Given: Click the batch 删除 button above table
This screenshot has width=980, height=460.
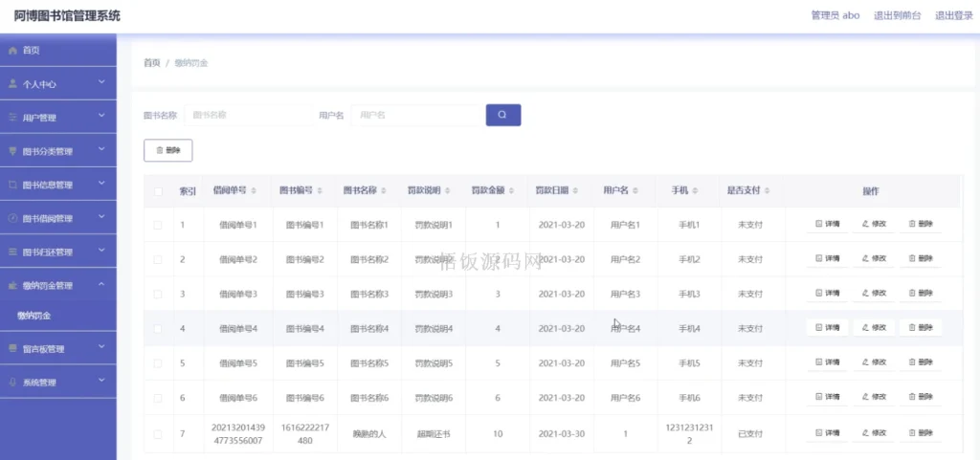Looking at the screenshot, I should pos(168,150).
